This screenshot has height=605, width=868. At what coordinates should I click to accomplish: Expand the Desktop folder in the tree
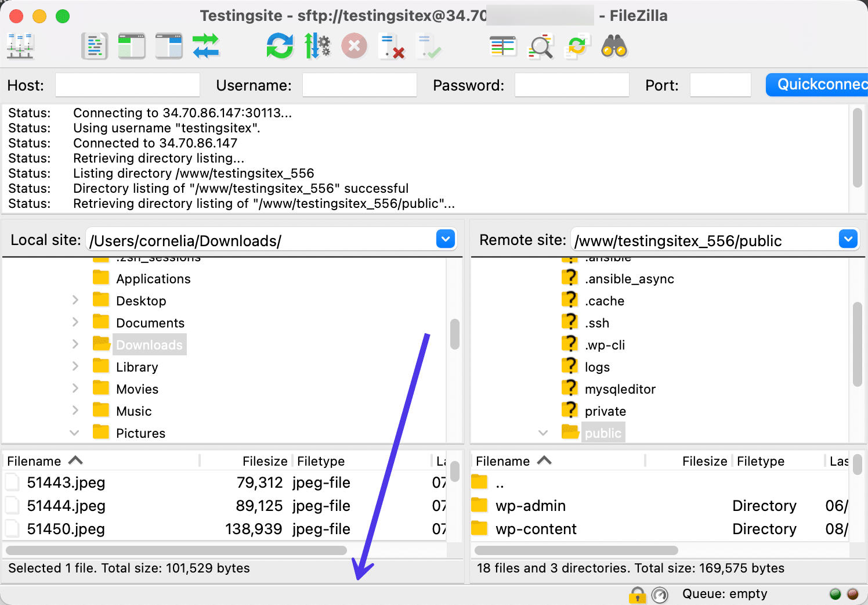click(75, 301)
